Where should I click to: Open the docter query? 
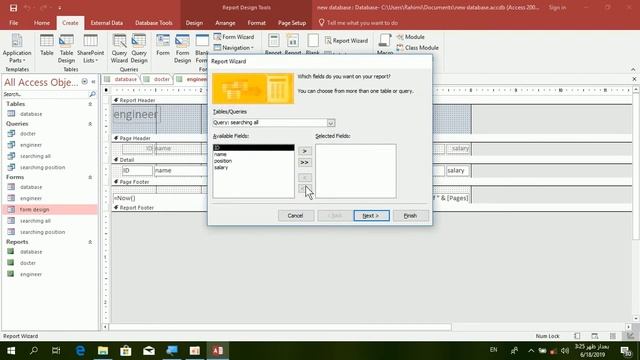pos(28,133)
